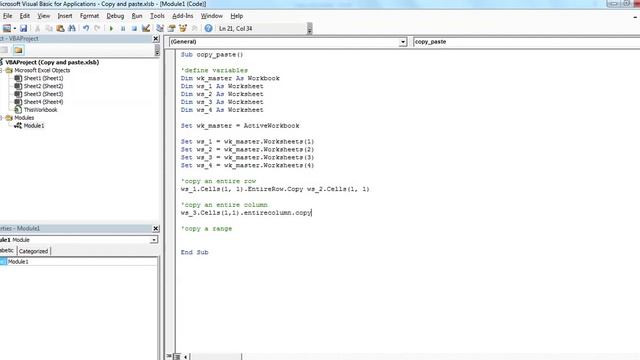Open the Add-Ins menu
Screen dimensions: 640x360
click(x=182, y=16)
